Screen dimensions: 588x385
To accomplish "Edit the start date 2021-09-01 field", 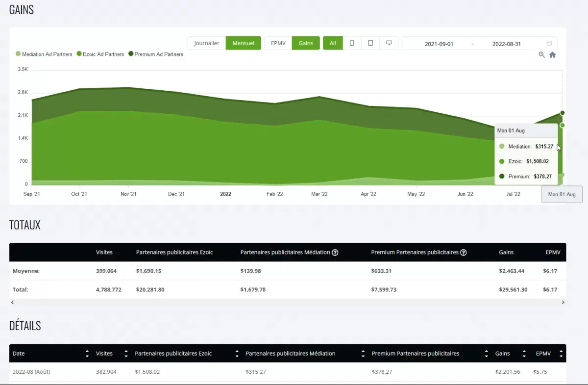I will 439,44.
